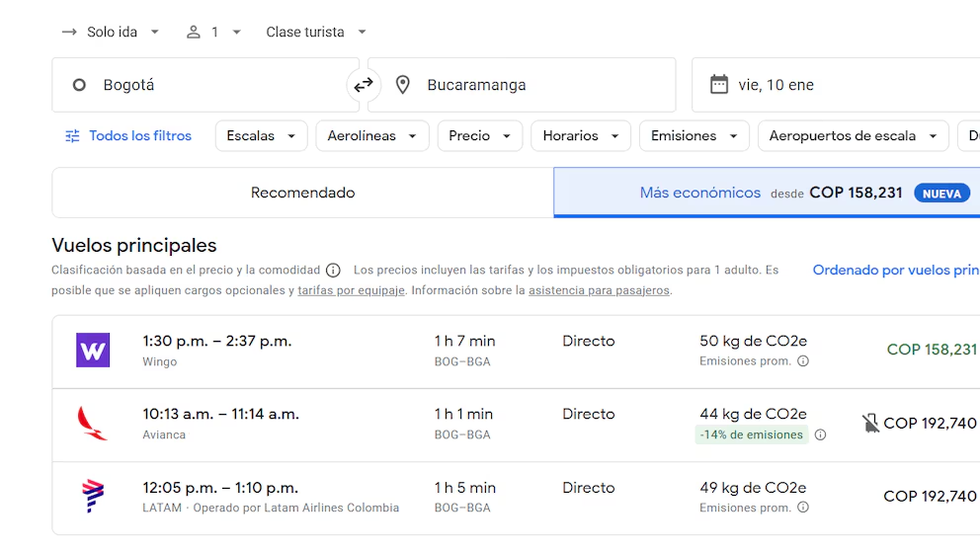The image size is (980, 551).
Task: Open the asistencia para pasajeros link
Action: 599,290
